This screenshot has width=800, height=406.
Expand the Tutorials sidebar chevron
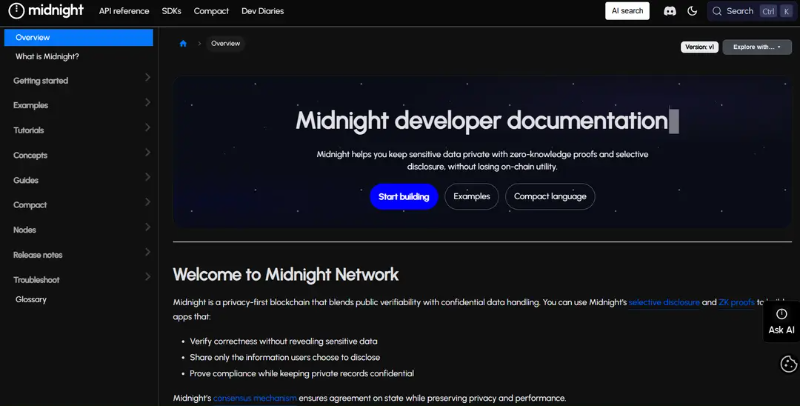147,128
